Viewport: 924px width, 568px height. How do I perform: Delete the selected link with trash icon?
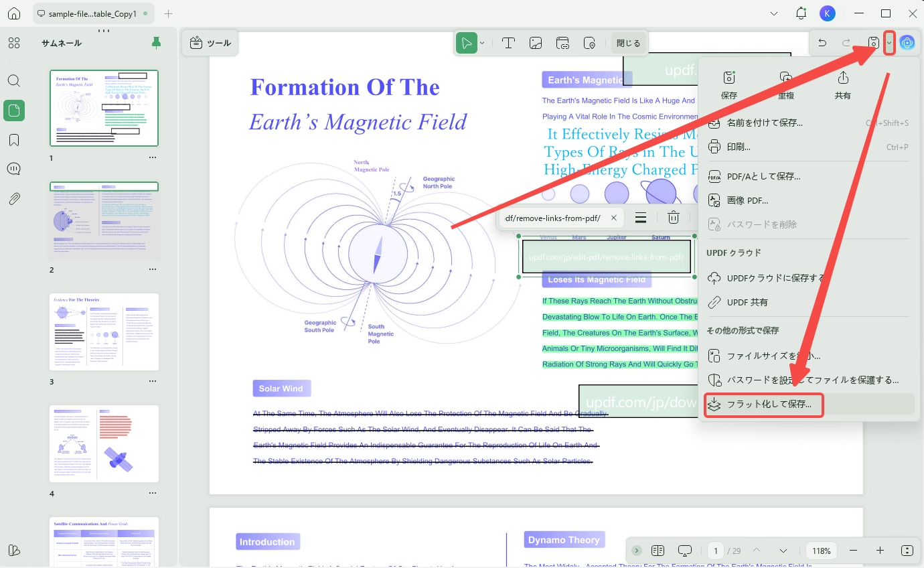click(674, 218)
